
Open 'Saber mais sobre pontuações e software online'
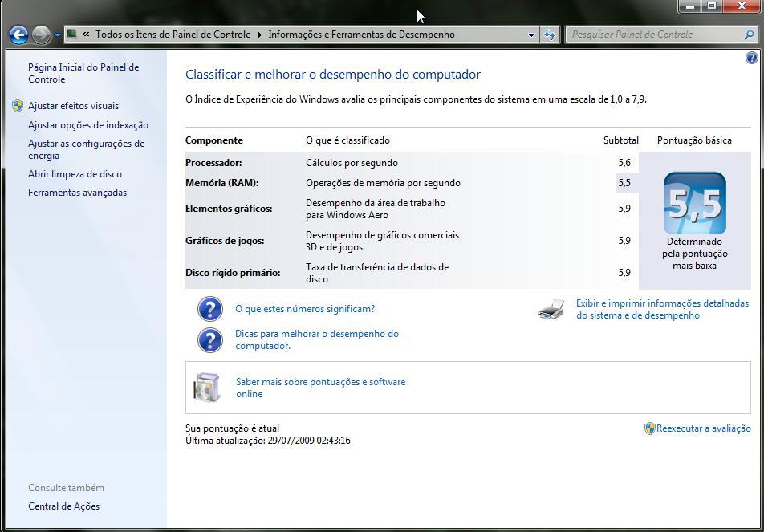click(x=321, y=388)
